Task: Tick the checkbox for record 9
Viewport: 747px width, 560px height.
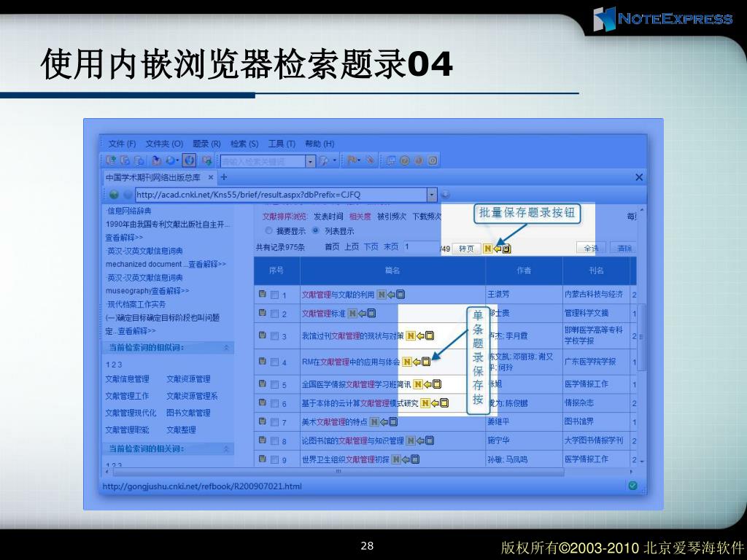Action: click(x=274, y=460)
